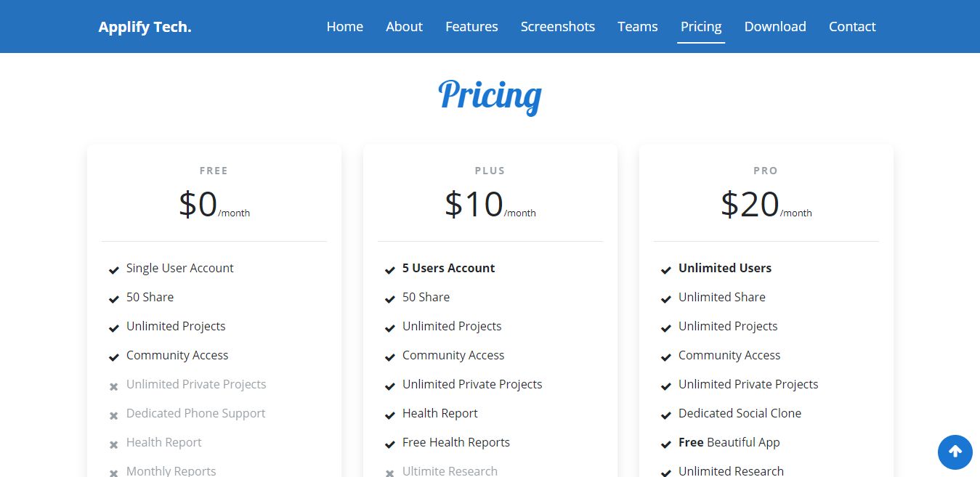This screenshot has width=980, height=477.
Task: Click checkmark icon beside Unlimited Users
Action: point(666,270)
